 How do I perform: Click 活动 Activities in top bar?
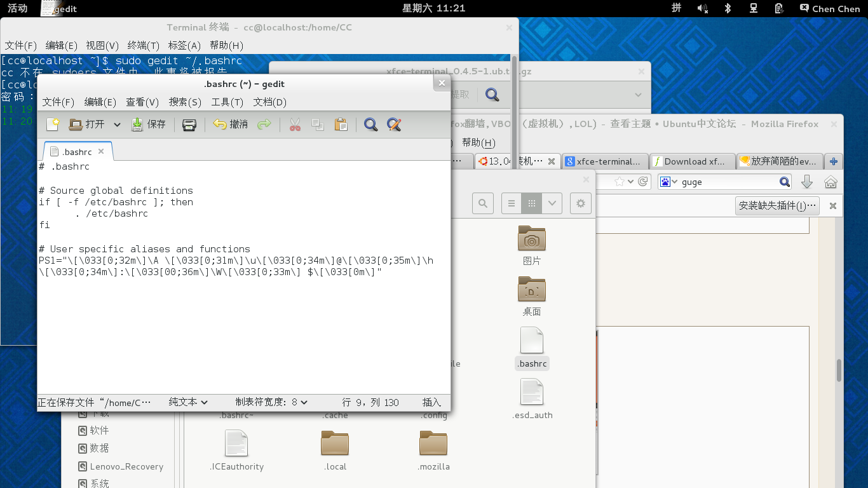17,8
